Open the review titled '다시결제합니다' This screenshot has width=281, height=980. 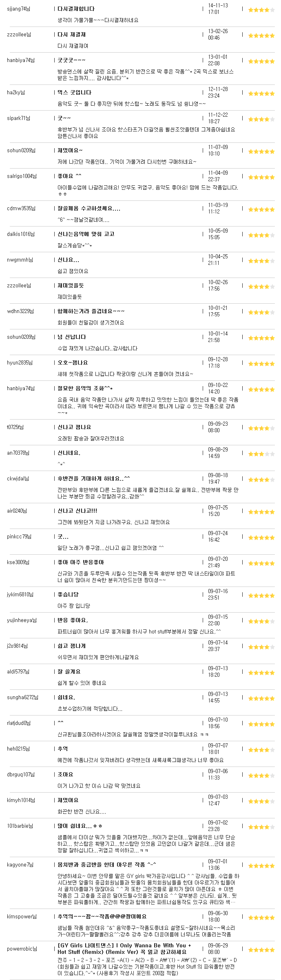pyautogui.click(x=76, y=9)
